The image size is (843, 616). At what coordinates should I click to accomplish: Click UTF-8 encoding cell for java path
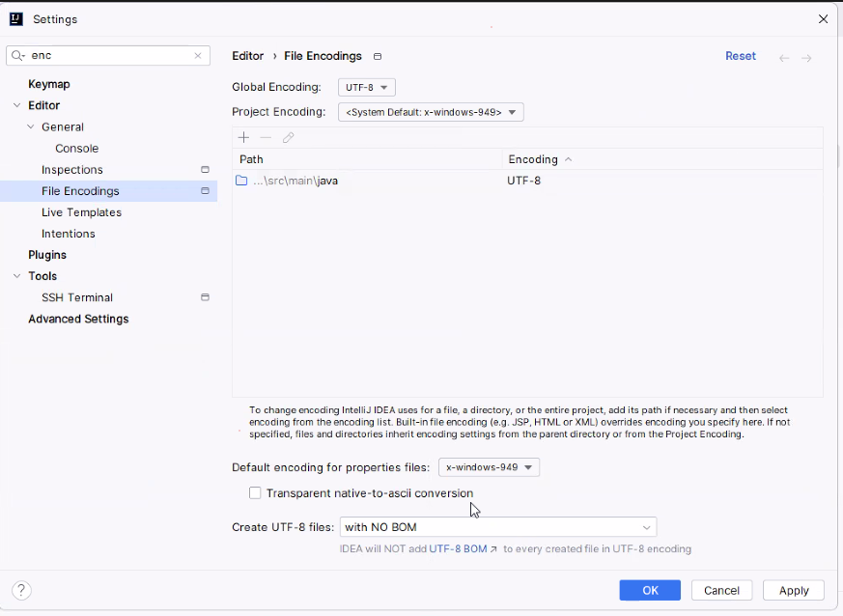coord(523,181)
